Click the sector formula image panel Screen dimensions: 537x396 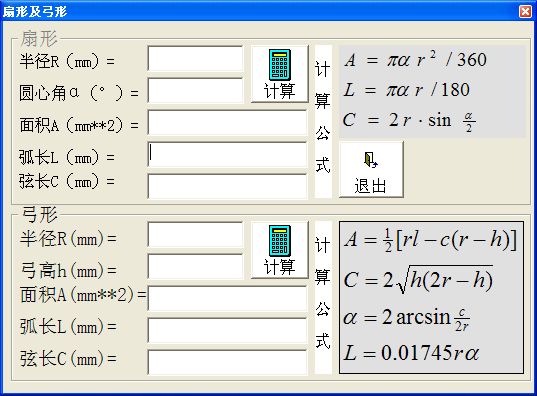(x=432, y=91)
